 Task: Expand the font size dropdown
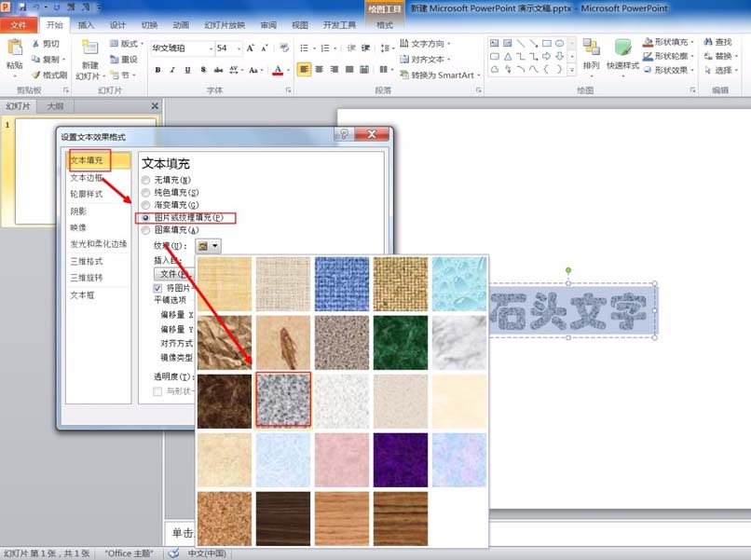click(237, 46)
